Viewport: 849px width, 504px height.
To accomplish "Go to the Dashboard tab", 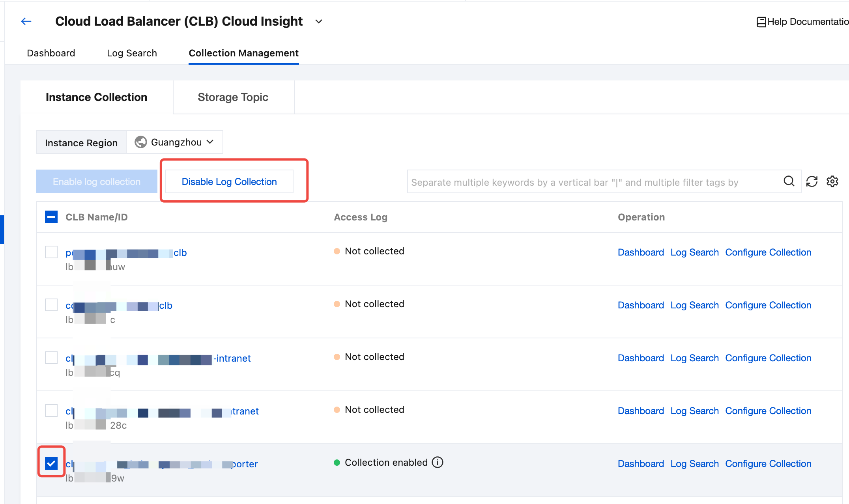I will click(x=51, y=53).
